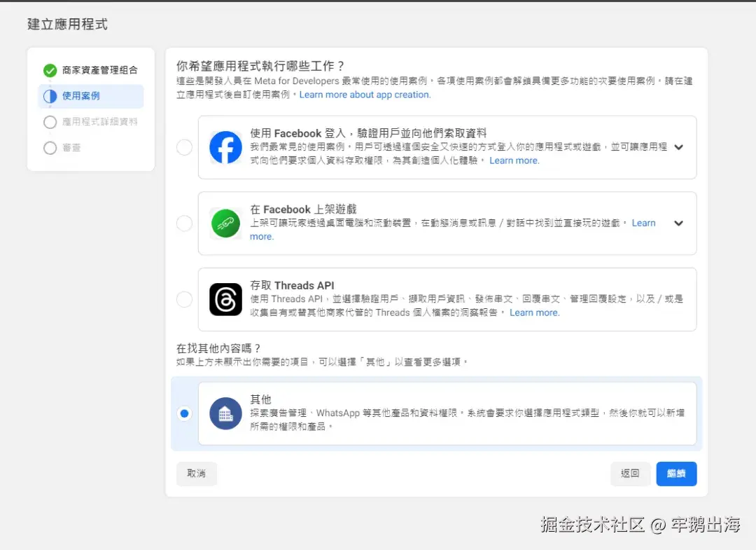Viewport: 756px width, 550px height.
Task: Click the green game controller icon
Action: [225, 223]
